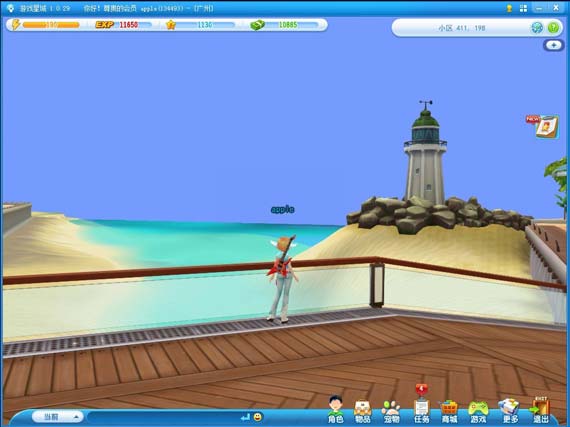
Task: Open the 商城 shop basket
Action: pyautogui.click(x=449, y=411)
